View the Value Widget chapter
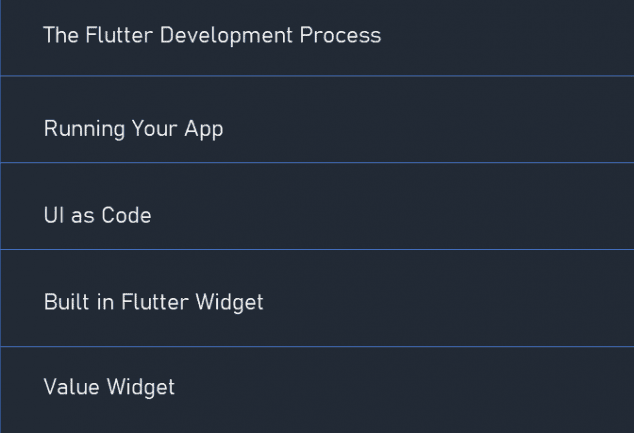This screenshot has height=433, width=634. click(109, 387)
